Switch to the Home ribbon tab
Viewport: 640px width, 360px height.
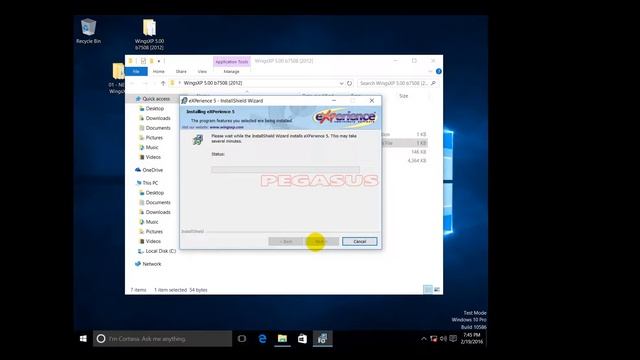[158, 71]
